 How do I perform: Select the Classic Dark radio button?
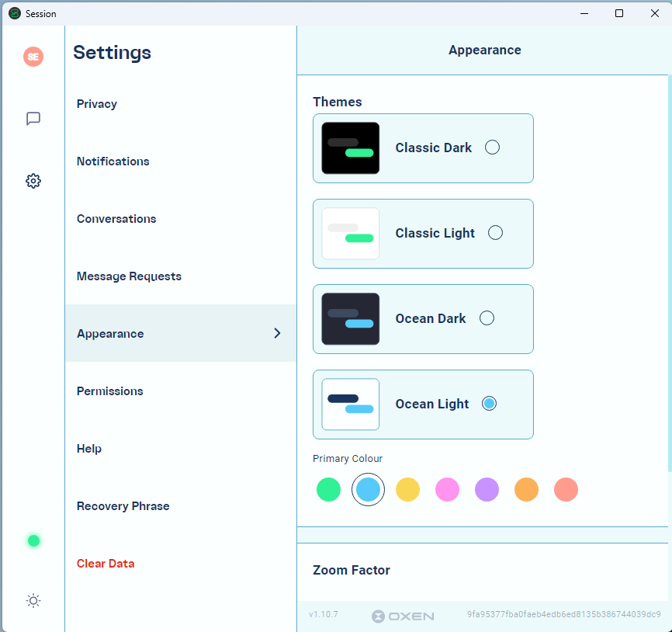[x=492, y=147]
